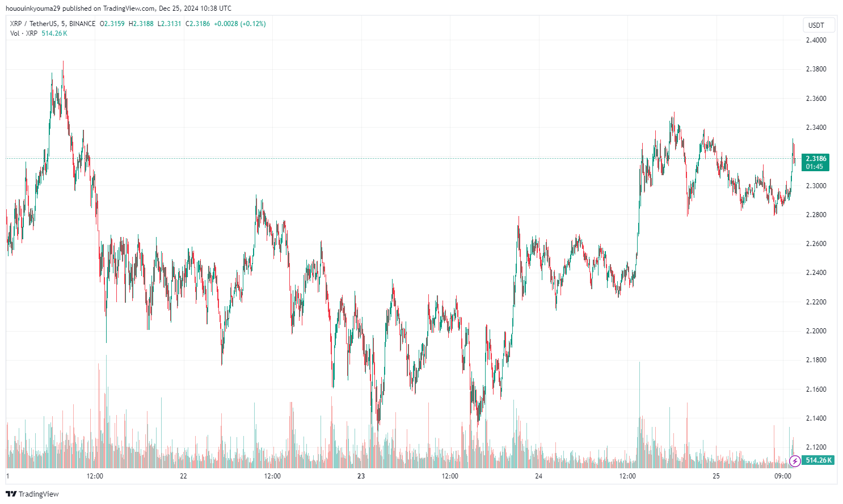Click the 2.1800 price axis label
Screen dimensions: 843x504
click(x=816, y=360)
